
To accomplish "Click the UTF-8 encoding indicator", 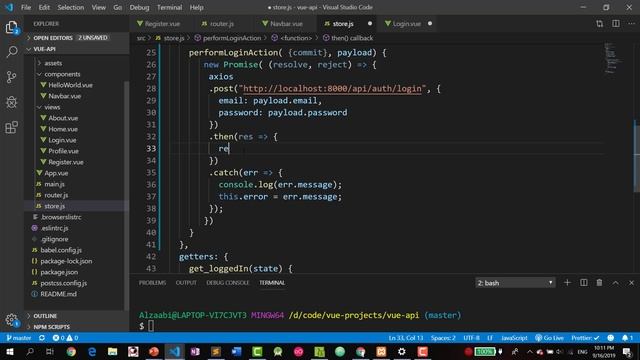I will pyautogui.click(x=471, y=338).
